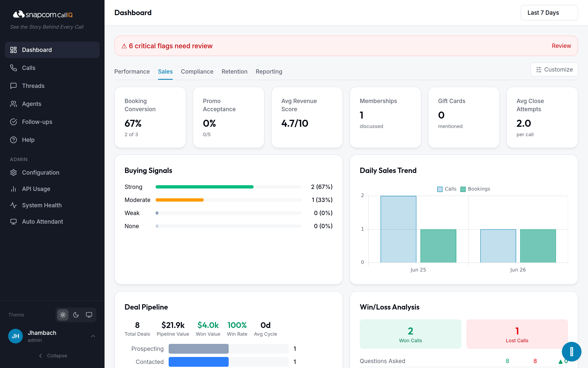Open API Usage page
This screenshot has height=368, width=588.
pyautogui.click(x=52, y=189)
